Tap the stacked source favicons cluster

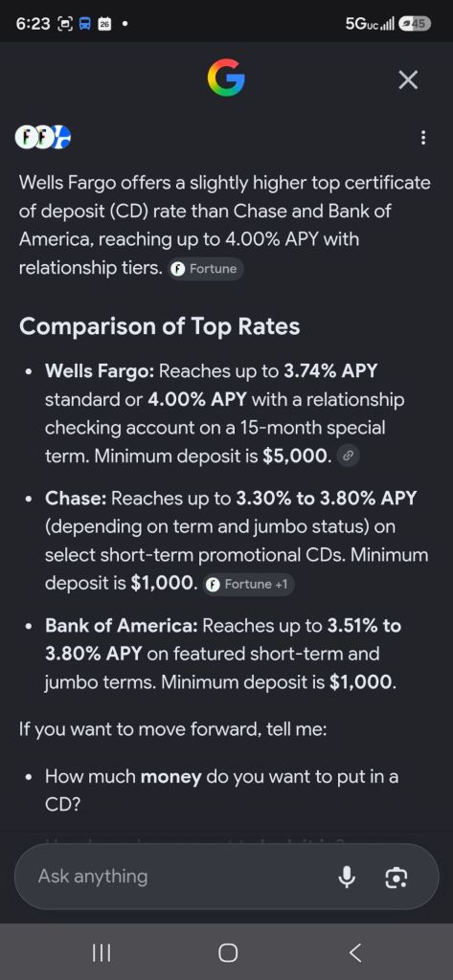(42, 138)
